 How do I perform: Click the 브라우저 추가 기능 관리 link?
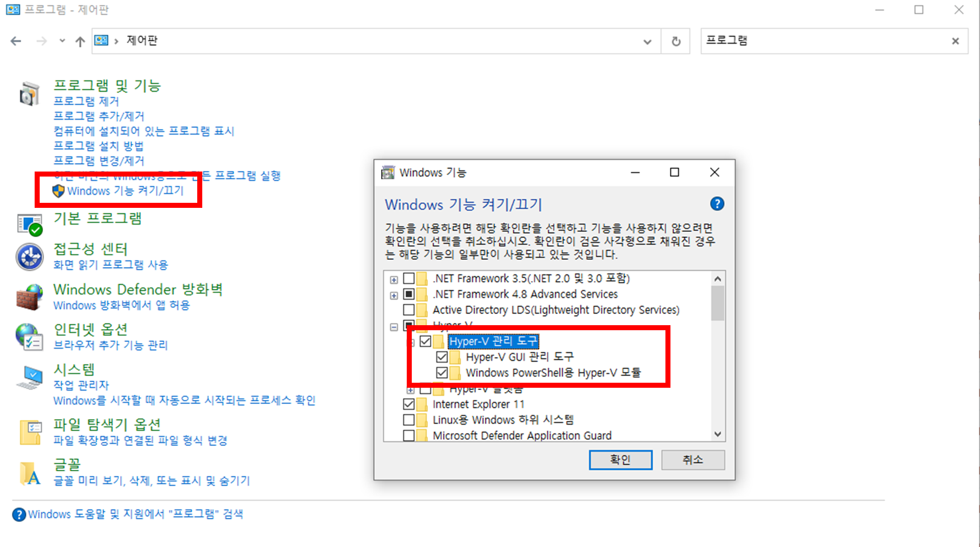click(111, 345)
